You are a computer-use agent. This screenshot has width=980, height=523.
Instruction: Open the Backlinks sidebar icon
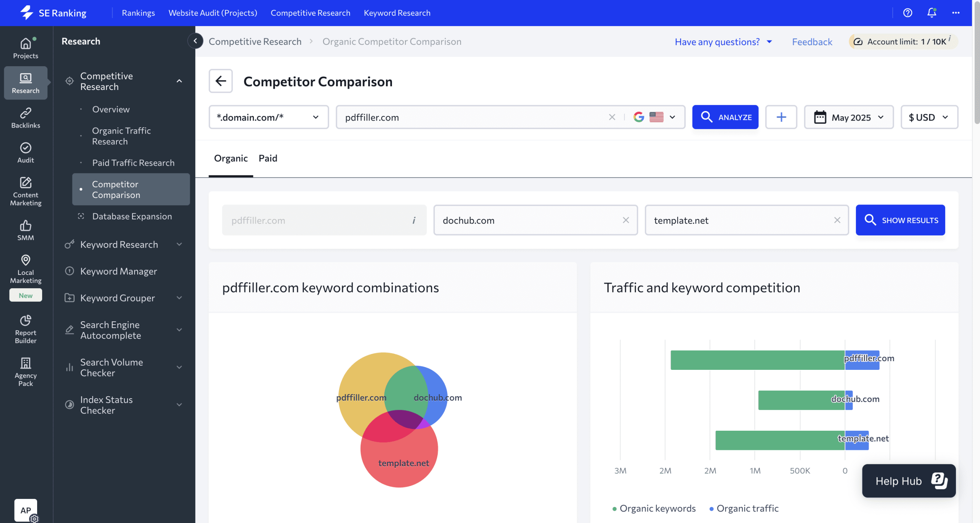pos(26,118)
